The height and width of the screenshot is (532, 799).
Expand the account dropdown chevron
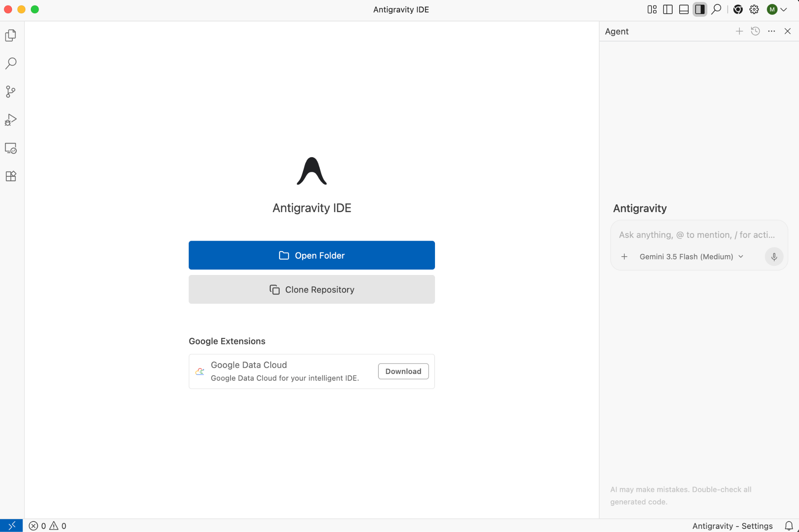[783, 9]
